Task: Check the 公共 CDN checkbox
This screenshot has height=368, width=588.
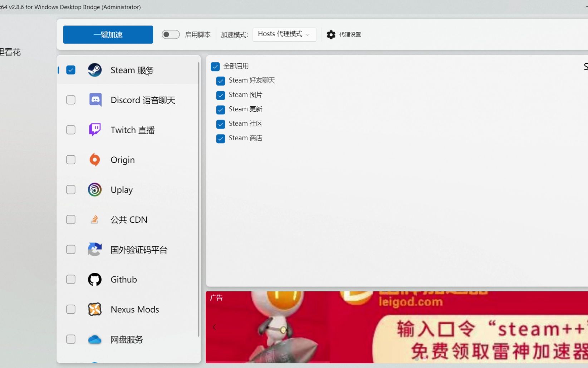Action: coord(70,219)
